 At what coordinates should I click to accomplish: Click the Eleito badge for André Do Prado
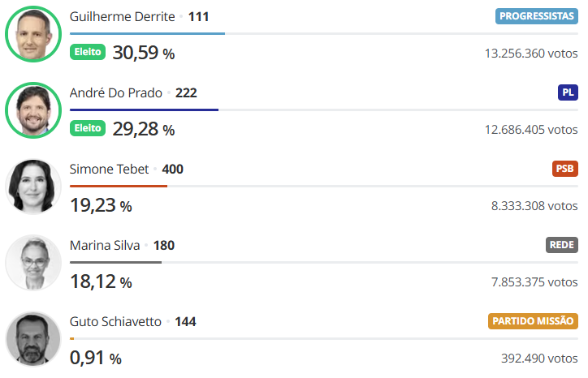coord(88,128)
